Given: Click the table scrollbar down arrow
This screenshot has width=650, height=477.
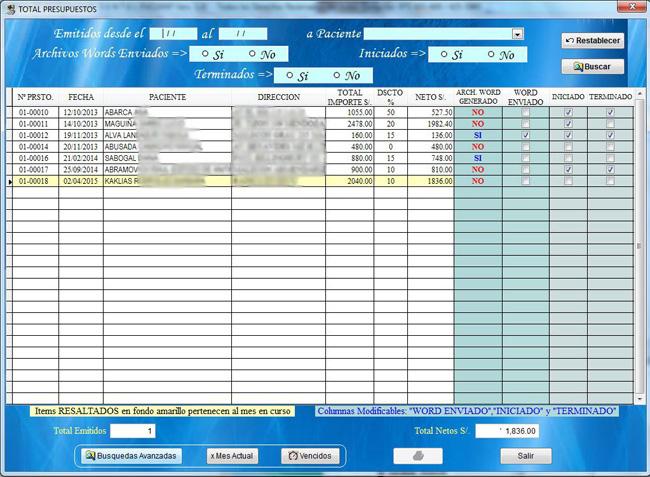Looking at the screenshot, I should pyautogui.click(x=640, y=399).
